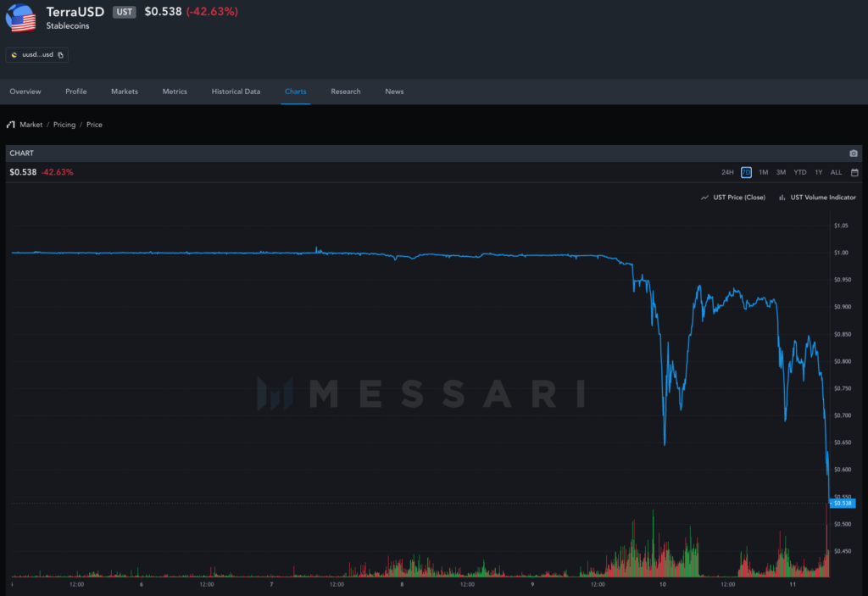This screenshot has width=868, height=596.
Task: Toggle the UST Volume Indicator series
Action: [x=822, y=198]
